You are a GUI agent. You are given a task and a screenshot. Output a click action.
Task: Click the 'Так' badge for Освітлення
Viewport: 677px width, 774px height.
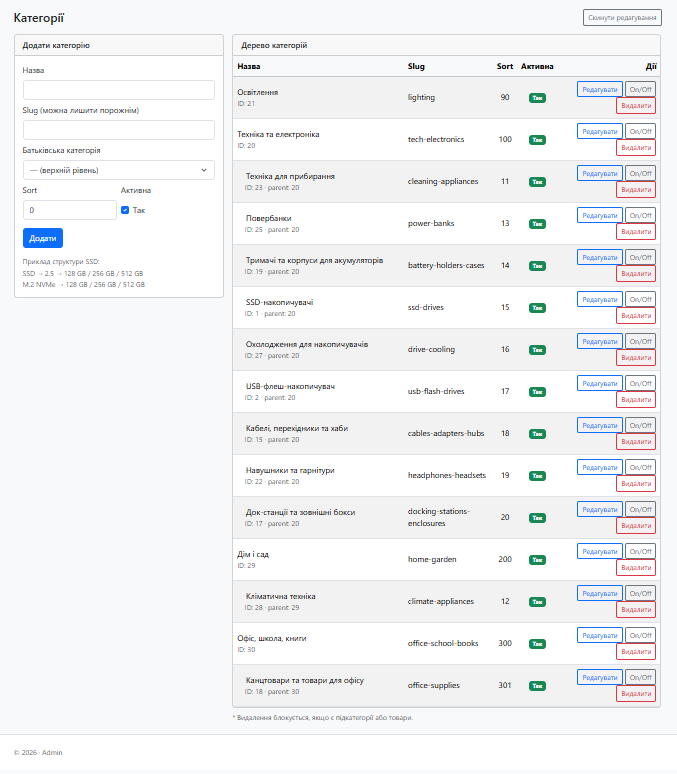[x=537, y=98]
